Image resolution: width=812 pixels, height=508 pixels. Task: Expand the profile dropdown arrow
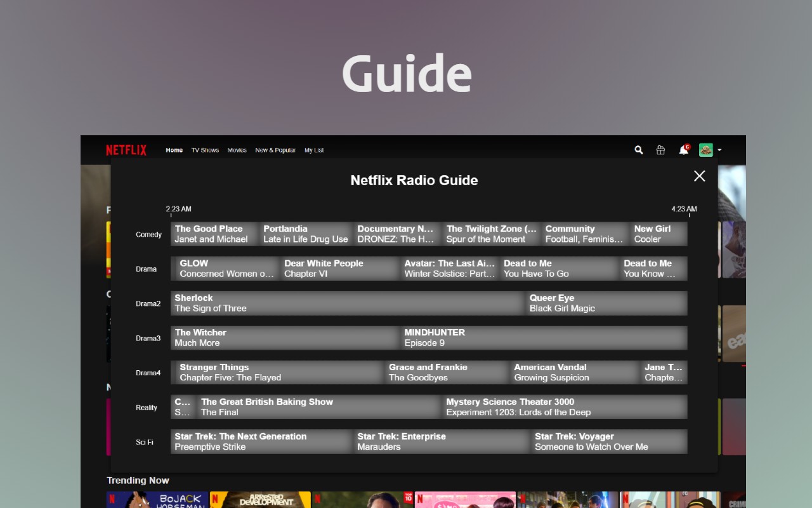tap(719, 150)
